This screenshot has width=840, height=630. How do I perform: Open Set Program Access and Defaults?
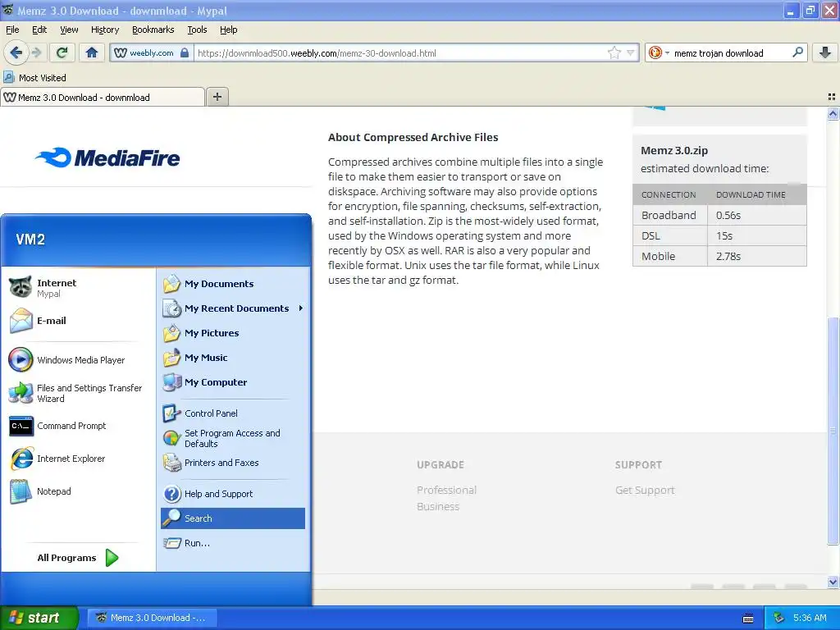pos(232,438)
